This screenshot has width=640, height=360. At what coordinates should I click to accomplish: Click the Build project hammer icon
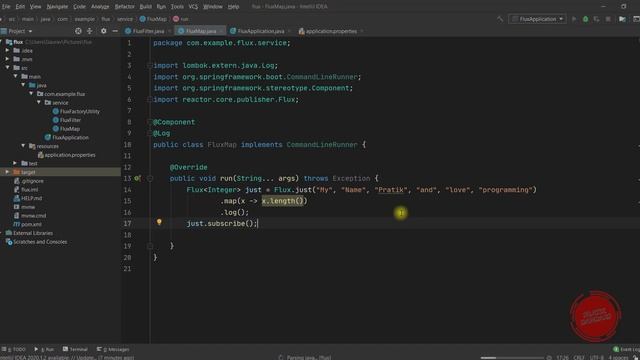click(x=500, y=19)
